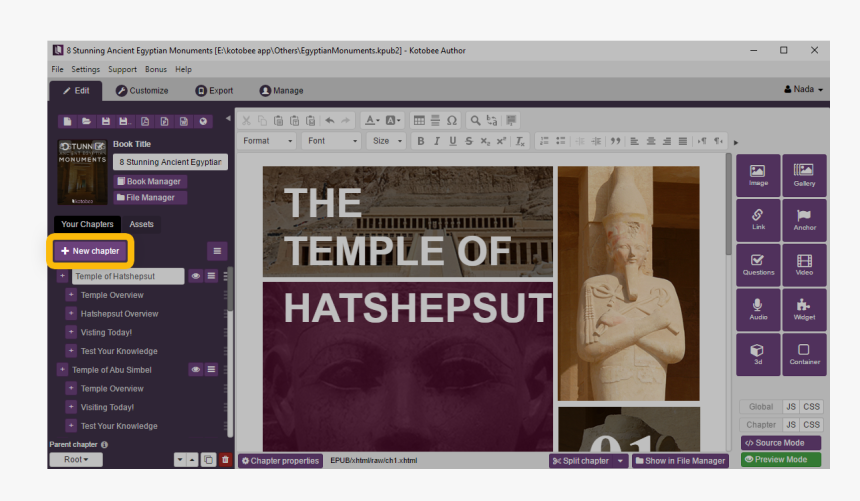860x501 pixels.
Task: Save the book with the floppy icon
Action: (x=106, y=121)
